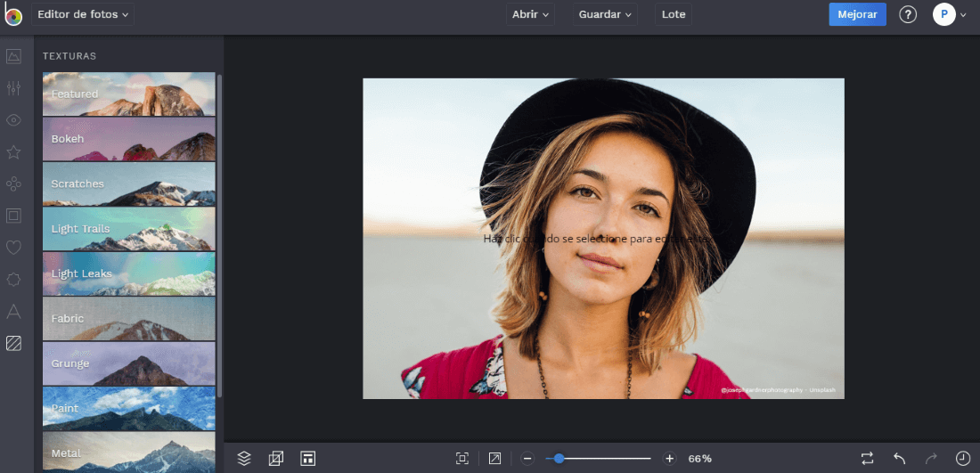
Task: Click the zoom in plus button
Action: [x=670, y=458]
